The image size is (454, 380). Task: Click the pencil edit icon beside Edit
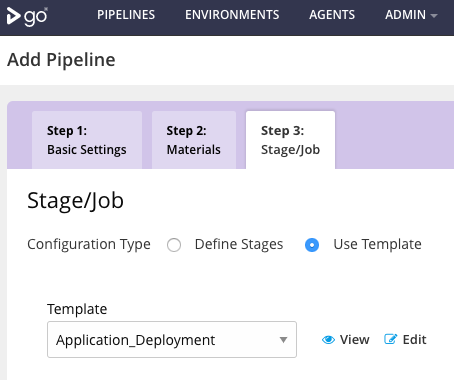(x=391, y=339)
